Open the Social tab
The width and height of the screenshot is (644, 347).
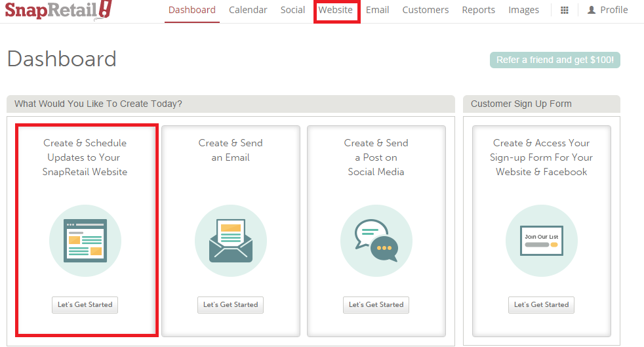click(x=292, y=10)
